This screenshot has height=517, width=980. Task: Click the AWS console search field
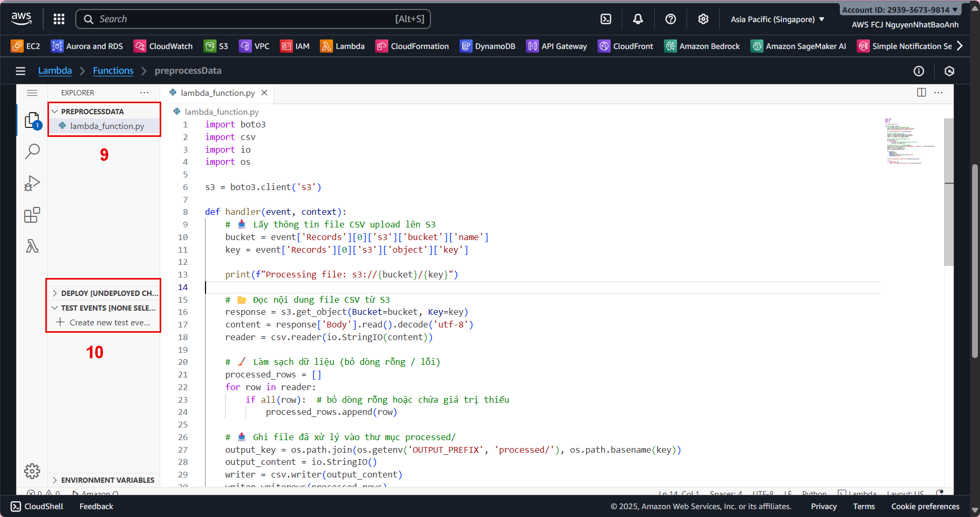253,19
